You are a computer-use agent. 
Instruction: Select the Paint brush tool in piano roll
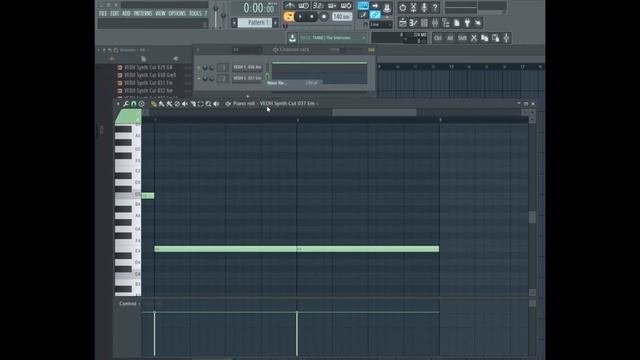pyautogui.click(x=162, y=104)
